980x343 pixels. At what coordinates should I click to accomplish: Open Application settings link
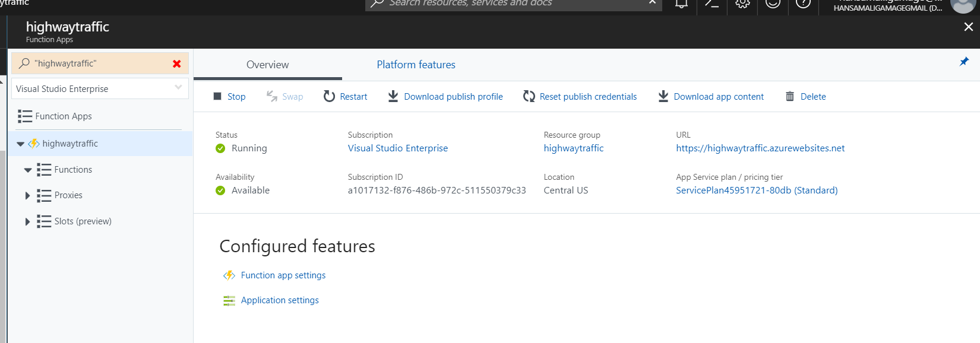pos(280,300)
